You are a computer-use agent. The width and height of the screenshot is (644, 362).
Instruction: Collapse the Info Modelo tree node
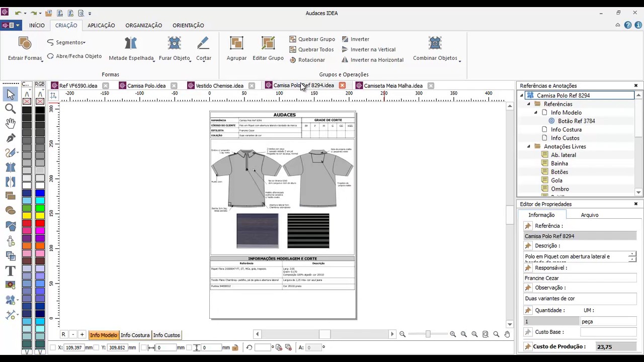tap(535, 113)
